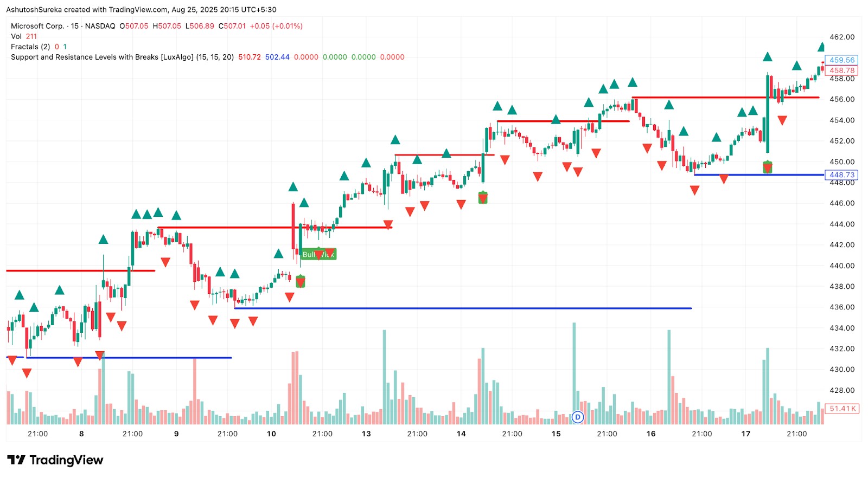Click date label 16 on time axis
Image resolution: width=868 pixels, height=478 pixels.
click(x=651, y=434)
